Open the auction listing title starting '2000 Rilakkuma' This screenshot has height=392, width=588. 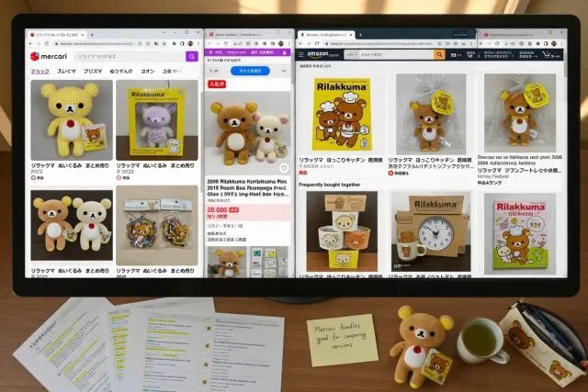click(x=248, y=188)
